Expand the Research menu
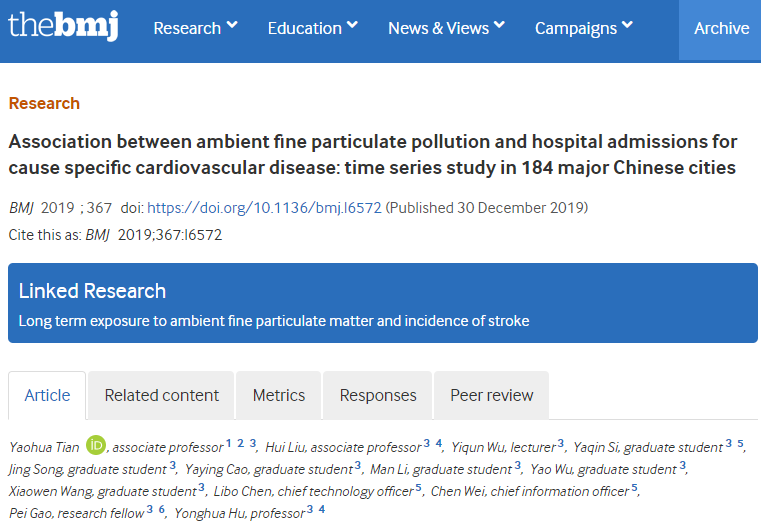The image size is (761, 529). (195, 28)
